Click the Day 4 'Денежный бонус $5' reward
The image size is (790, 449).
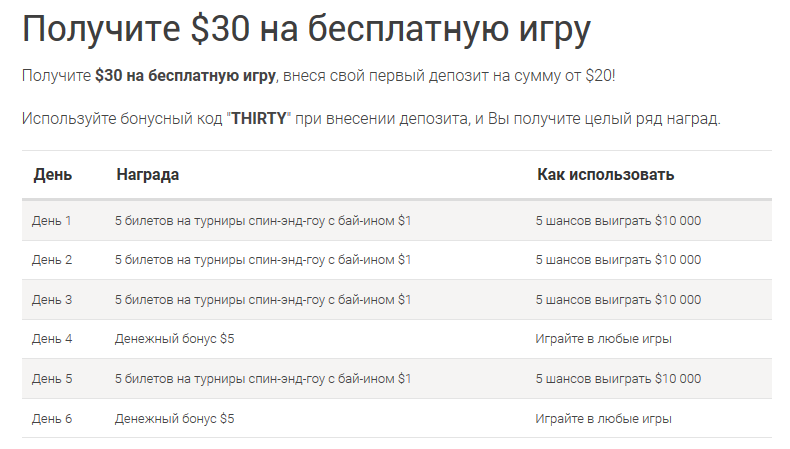pos(174,339)
